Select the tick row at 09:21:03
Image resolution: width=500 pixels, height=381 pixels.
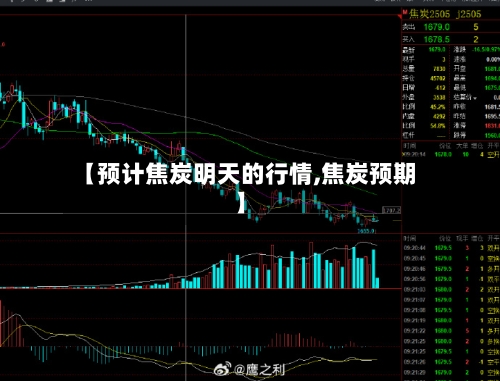451,289
